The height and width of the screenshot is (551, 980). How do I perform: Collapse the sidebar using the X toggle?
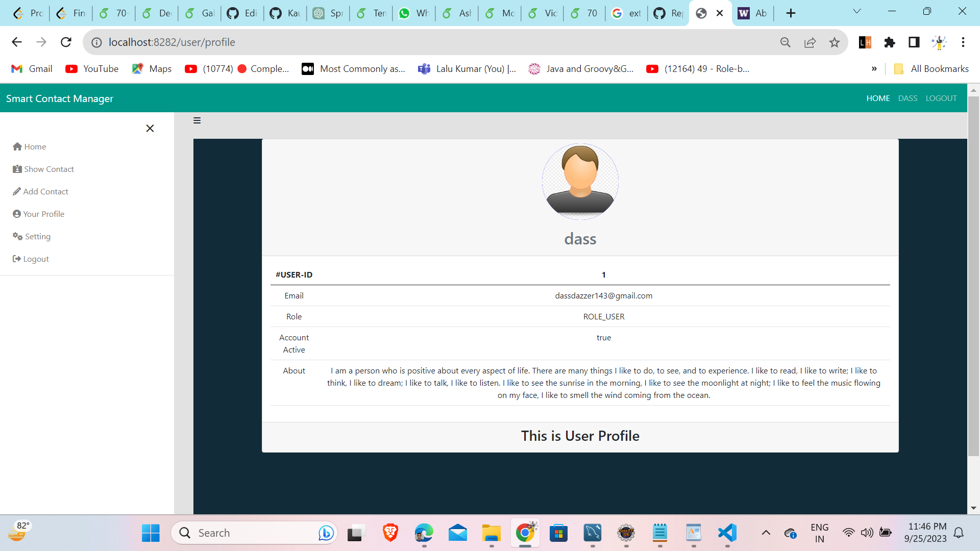(x=150, y=128)
